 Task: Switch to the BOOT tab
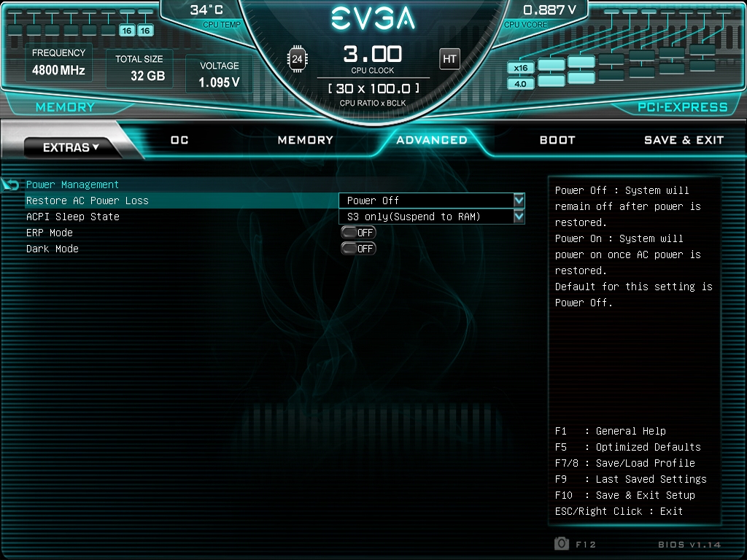(557, 140)
